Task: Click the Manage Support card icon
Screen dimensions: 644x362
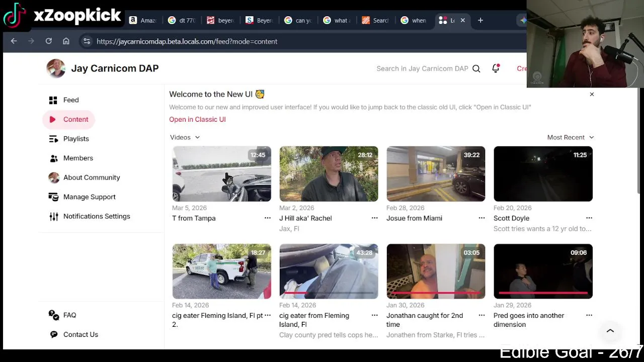Action: coord(53,197)
